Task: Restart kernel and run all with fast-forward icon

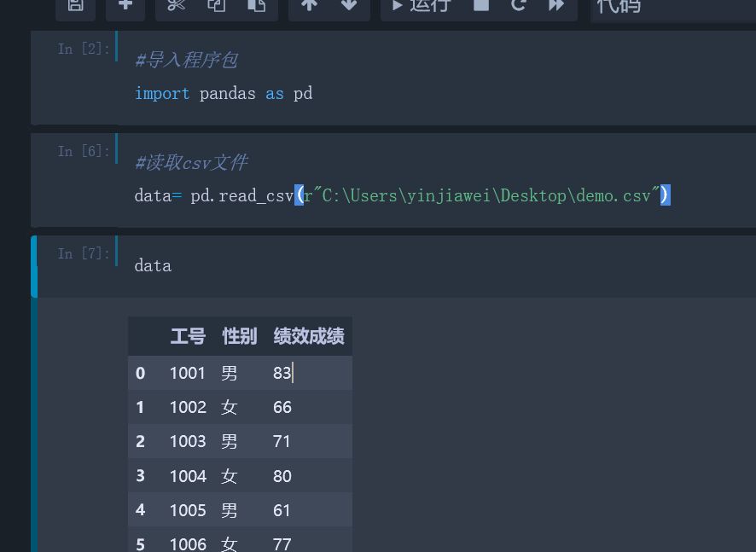Action: 556,7
